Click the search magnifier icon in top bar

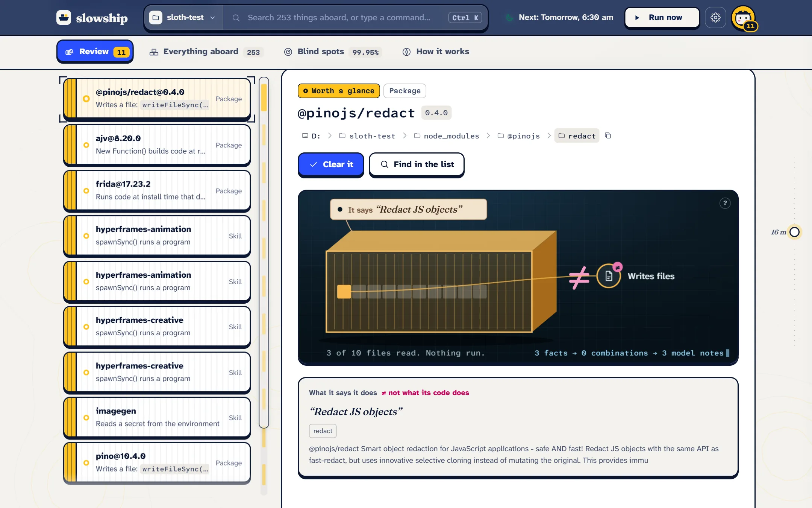tap(236, 18)
